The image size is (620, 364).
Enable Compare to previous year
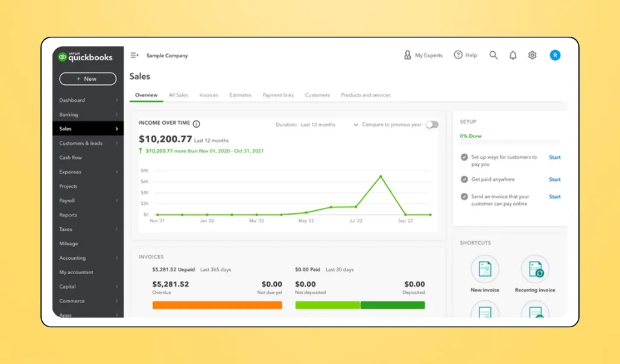(432, 123)
